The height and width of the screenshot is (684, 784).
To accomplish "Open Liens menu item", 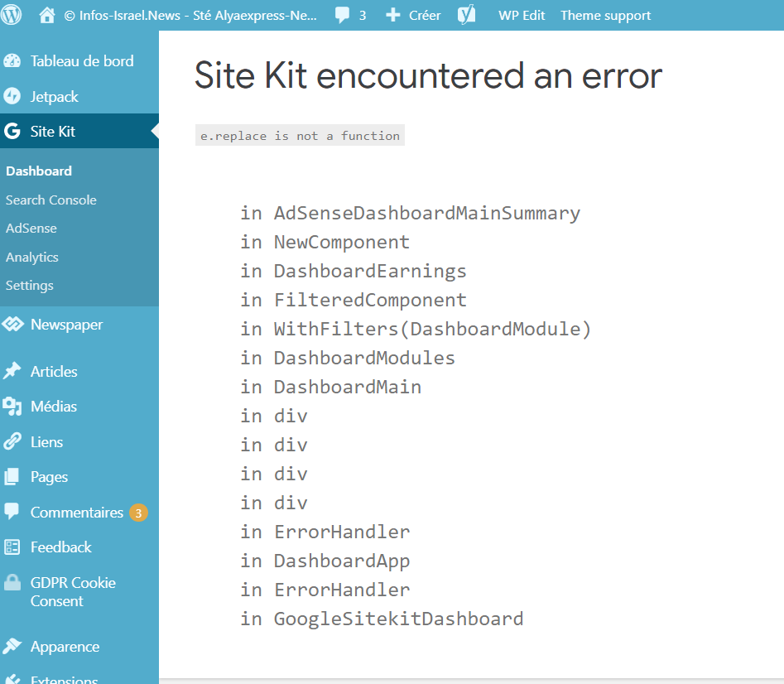I will click(x=46, y=442).
